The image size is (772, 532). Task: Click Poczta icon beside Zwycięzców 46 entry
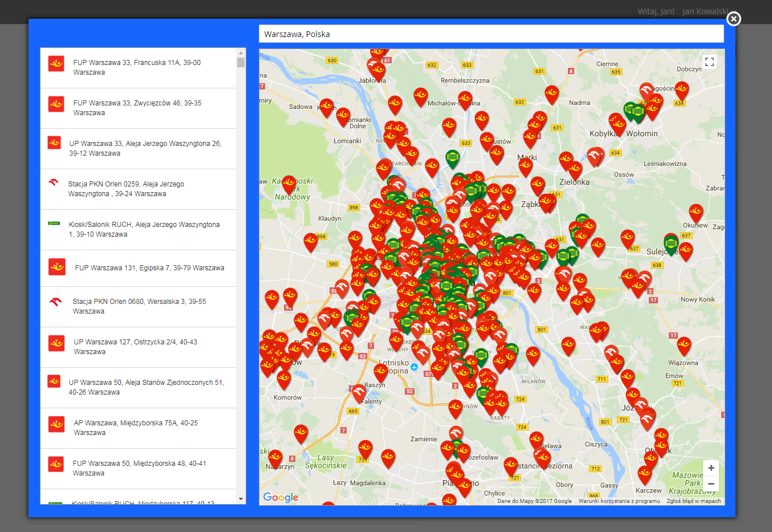point(56,104)
